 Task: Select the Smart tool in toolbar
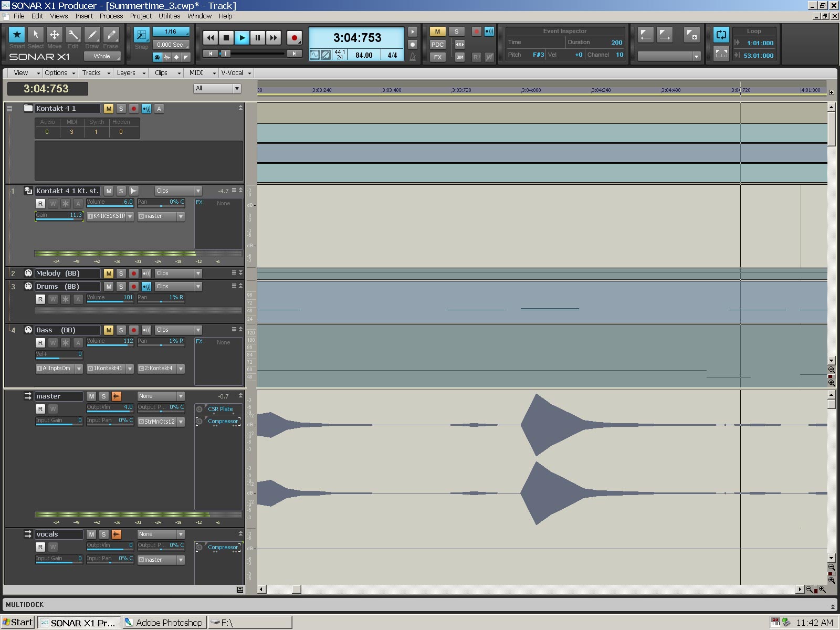click(17, 35)
